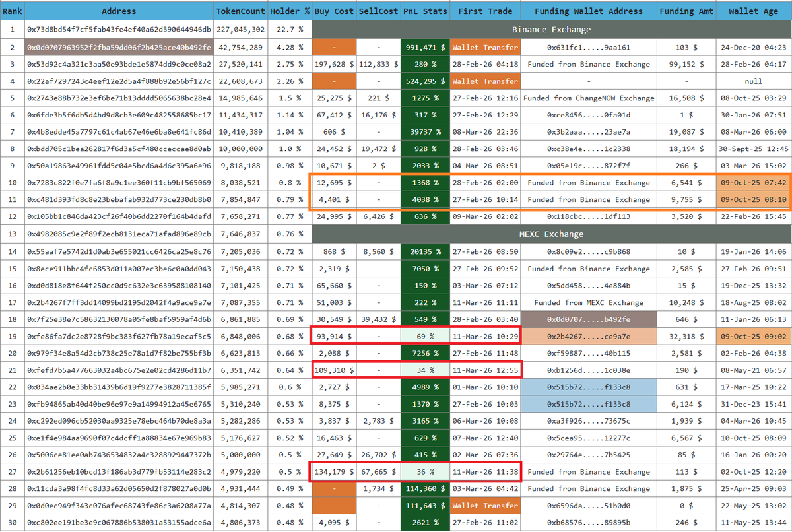Select the 1275 % PnL cell
Viewport: 792px width, 532px height.
[425, 98]
